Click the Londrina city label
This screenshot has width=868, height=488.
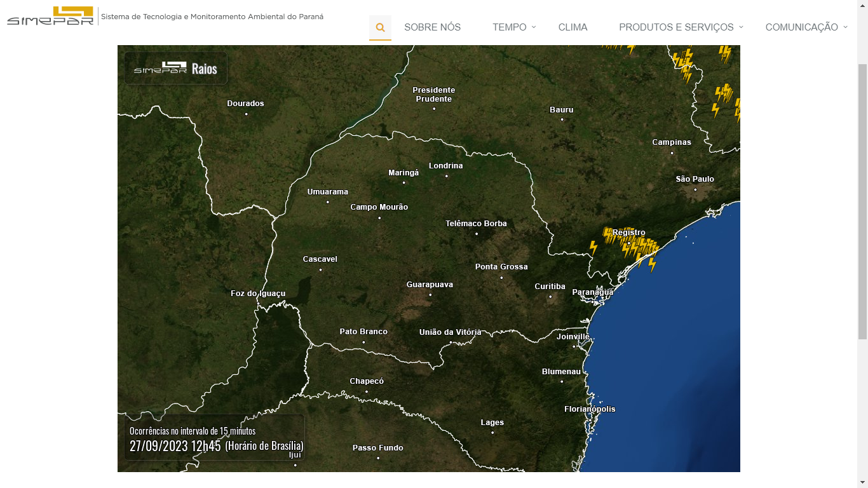pyautogui.click(x=446, y=166)
